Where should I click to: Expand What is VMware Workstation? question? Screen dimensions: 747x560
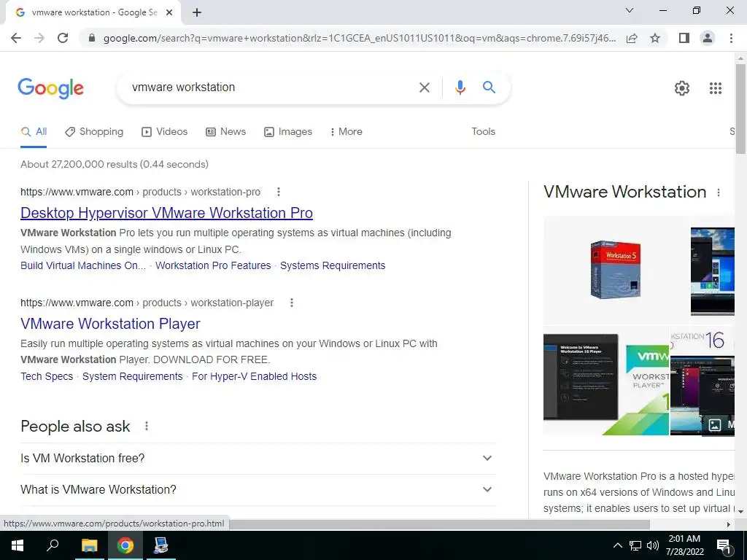pyautogui.click(x=258, y=490)
